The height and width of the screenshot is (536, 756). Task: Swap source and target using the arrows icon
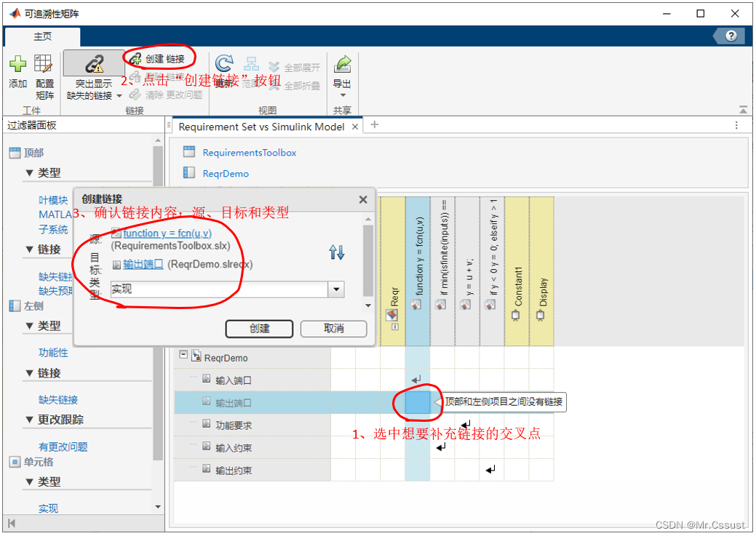tap(336, 252)
